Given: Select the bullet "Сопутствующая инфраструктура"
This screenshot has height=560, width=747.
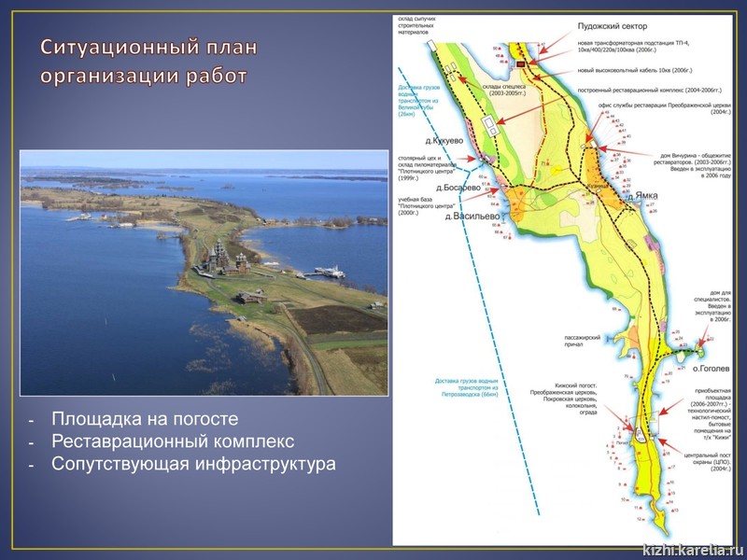Looking at the screenshot, I should (193, 463).
